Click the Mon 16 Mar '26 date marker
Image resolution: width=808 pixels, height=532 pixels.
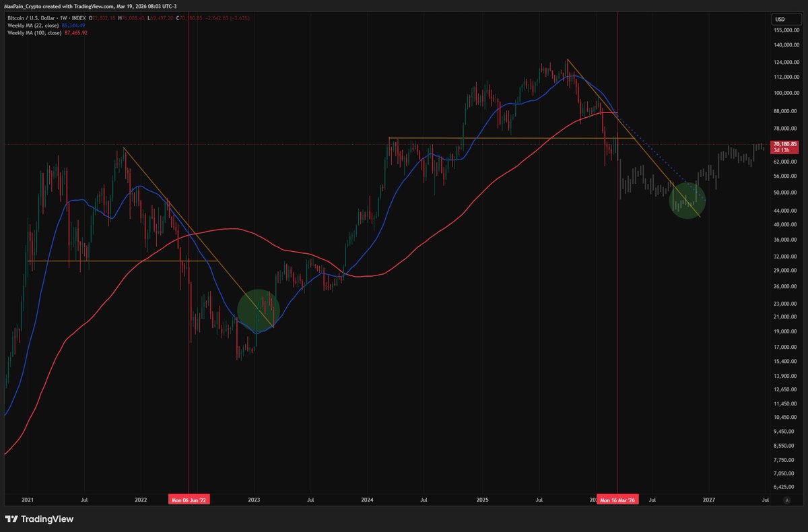(x=618, y=500)
